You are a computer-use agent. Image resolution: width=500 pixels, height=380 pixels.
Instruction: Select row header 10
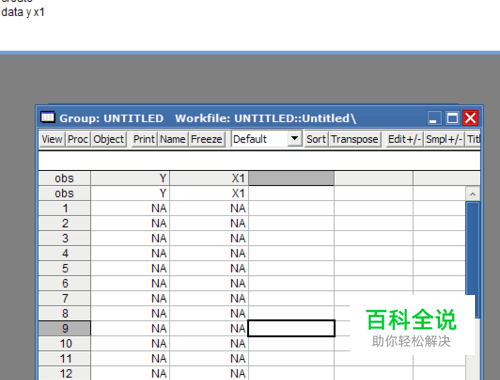point(64,343)
